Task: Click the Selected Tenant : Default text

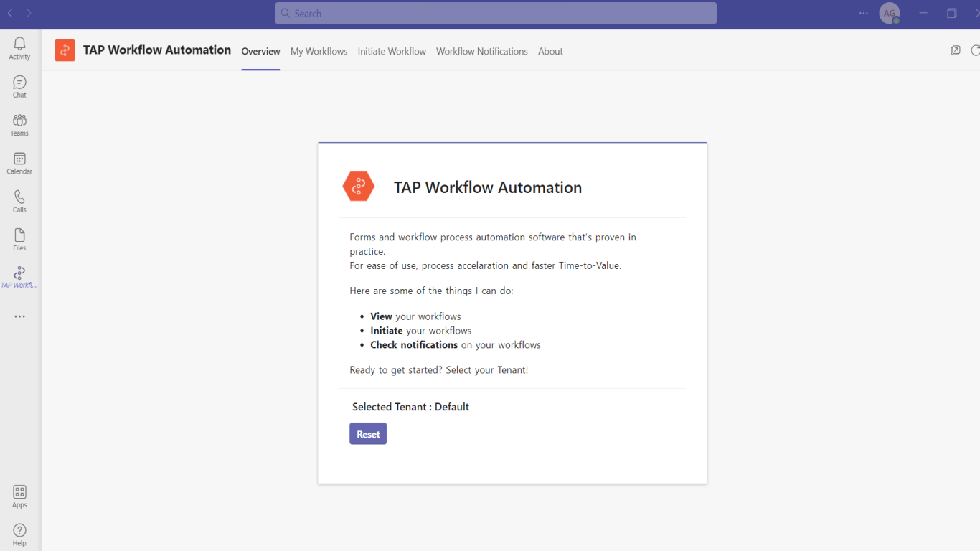Action: pyautogui.click(x=410, y=407)
